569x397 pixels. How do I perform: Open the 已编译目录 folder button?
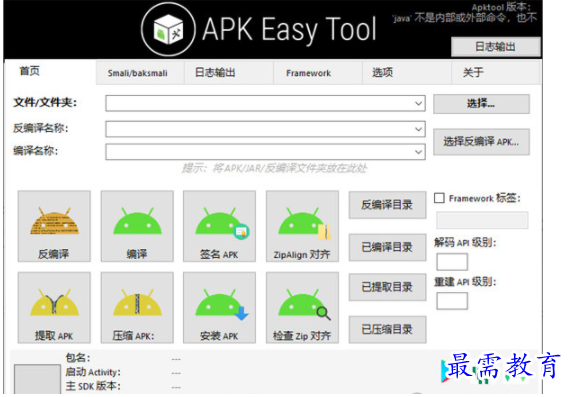point(388,247)
